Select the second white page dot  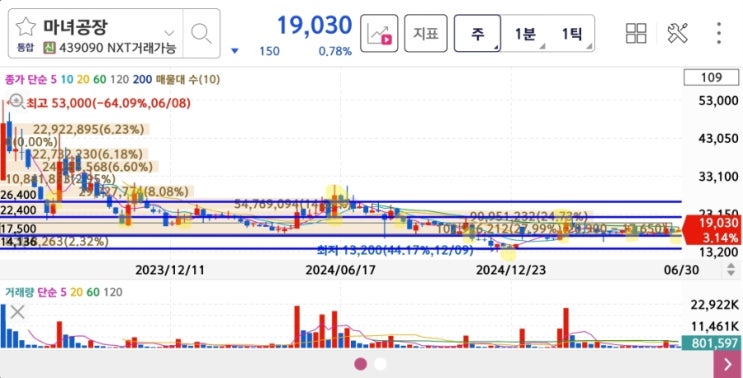point(380,364)
